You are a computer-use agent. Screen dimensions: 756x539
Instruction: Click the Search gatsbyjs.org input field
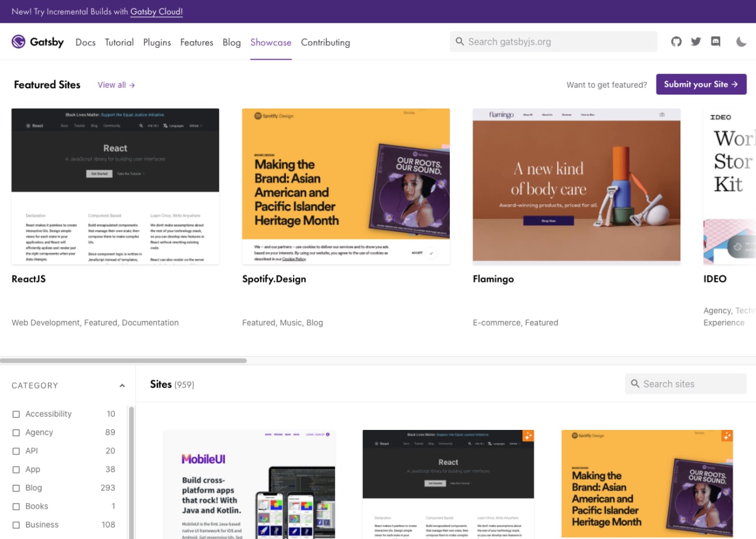tap(553, 42)
